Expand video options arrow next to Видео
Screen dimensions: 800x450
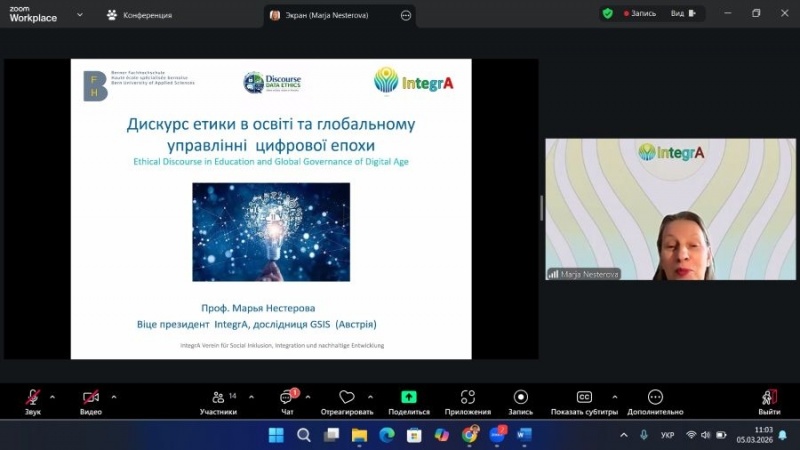pyautogui.click(x=114, y=396)
